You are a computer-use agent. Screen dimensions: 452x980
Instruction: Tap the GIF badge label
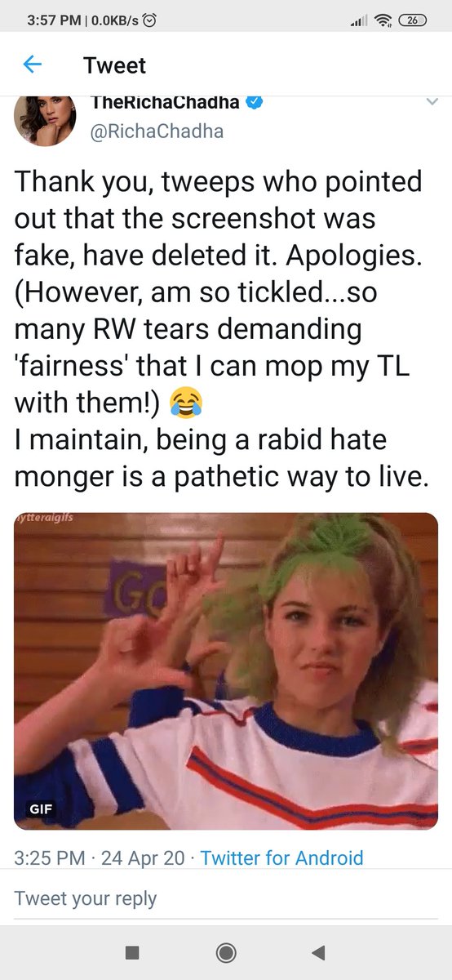[x=42, y=808]
